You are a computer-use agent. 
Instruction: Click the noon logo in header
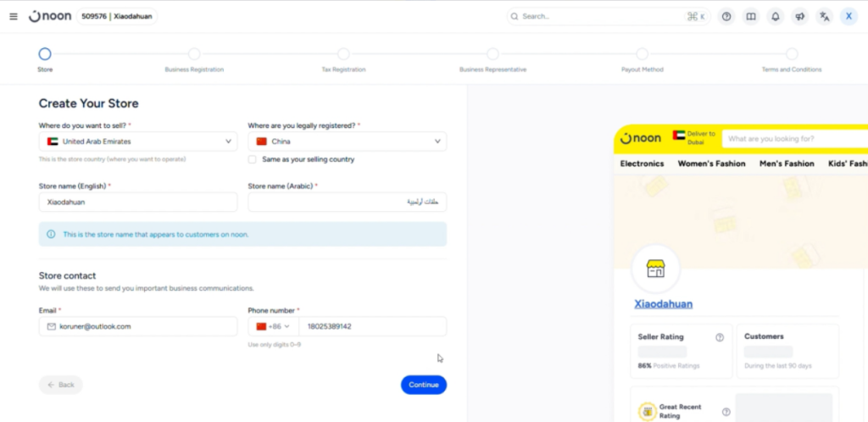(50, 17)
